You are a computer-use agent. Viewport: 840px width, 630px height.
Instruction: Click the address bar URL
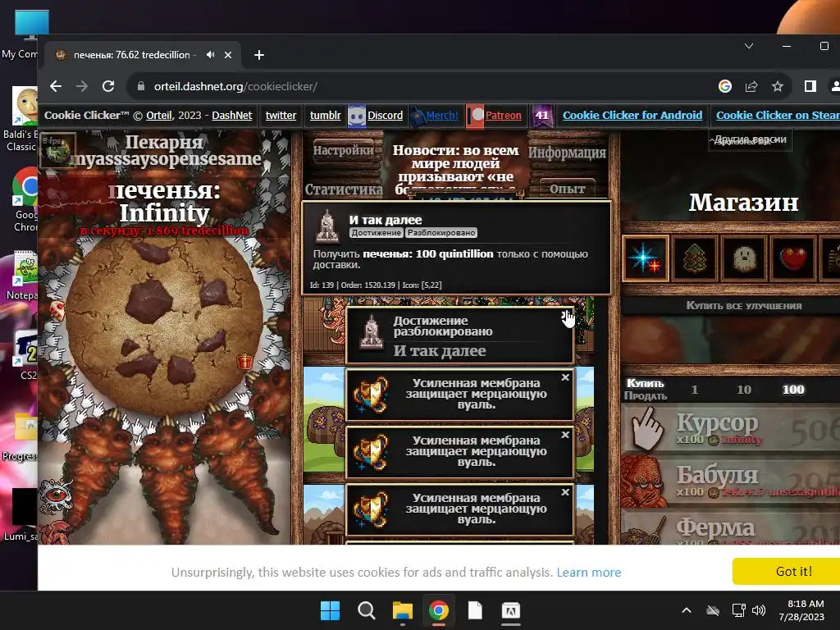click(235, 86)
